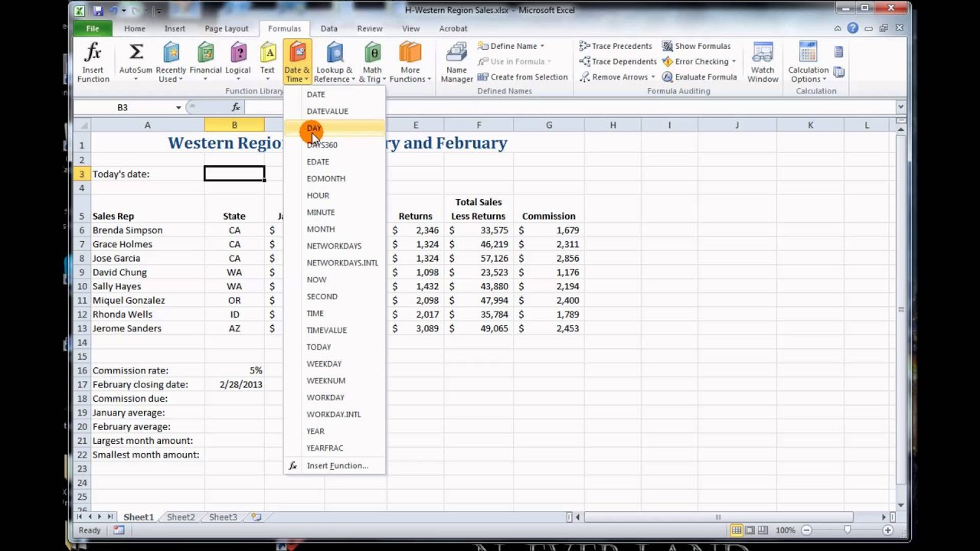Screen dimensions: 980x551
Task: Open Math & Trig functions
Action: 372,63
